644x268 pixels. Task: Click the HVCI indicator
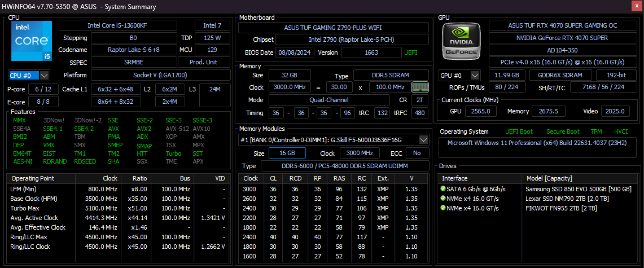pyautogui.click(x=620, y=131)
